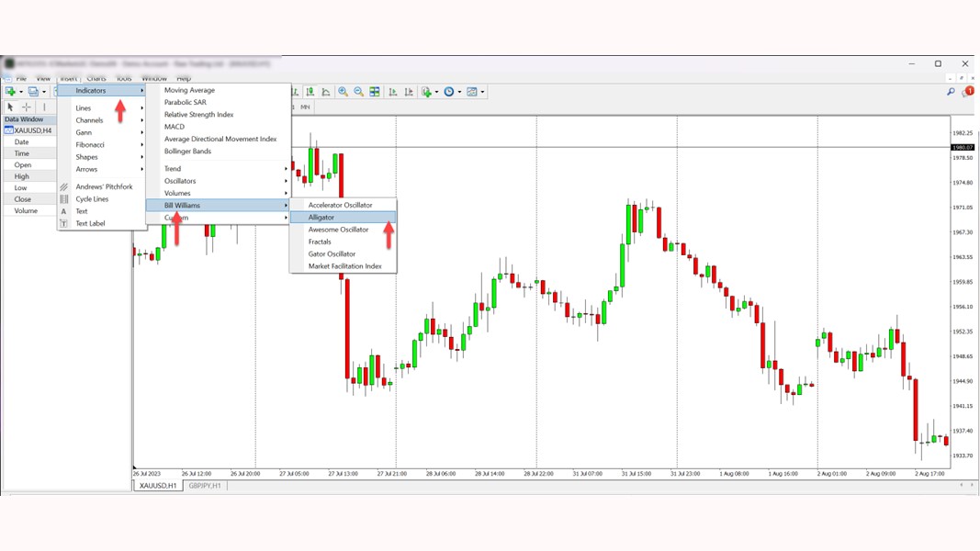This screenshot has width=980, height=551.
Task: Select the MN monthly timeframe button
Action: [x=305, y=107]
